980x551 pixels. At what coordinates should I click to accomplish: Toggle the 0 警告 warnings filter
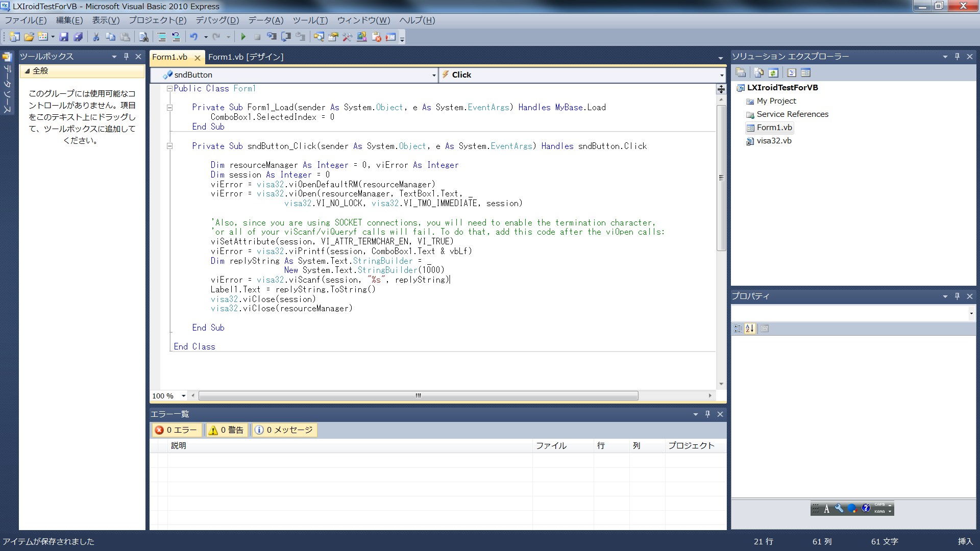[226, 430]
